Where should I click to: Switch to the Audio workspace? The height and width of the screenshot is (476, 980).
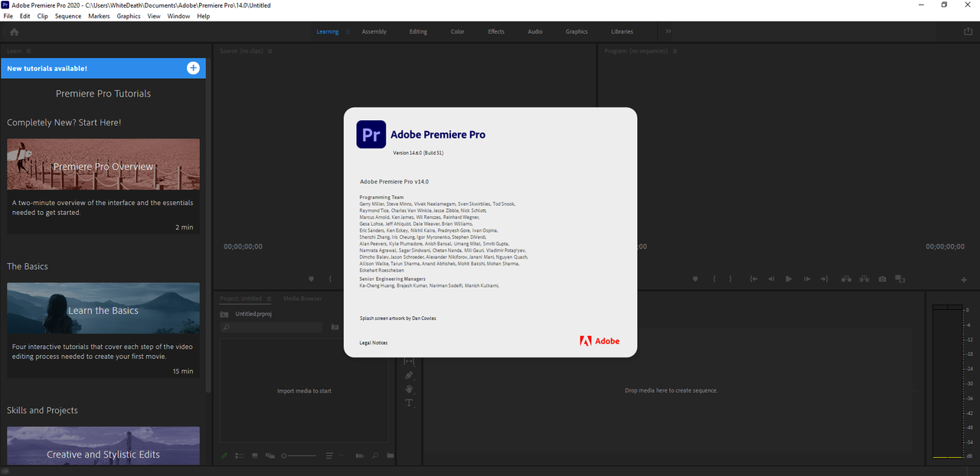(x=535, y=31)
